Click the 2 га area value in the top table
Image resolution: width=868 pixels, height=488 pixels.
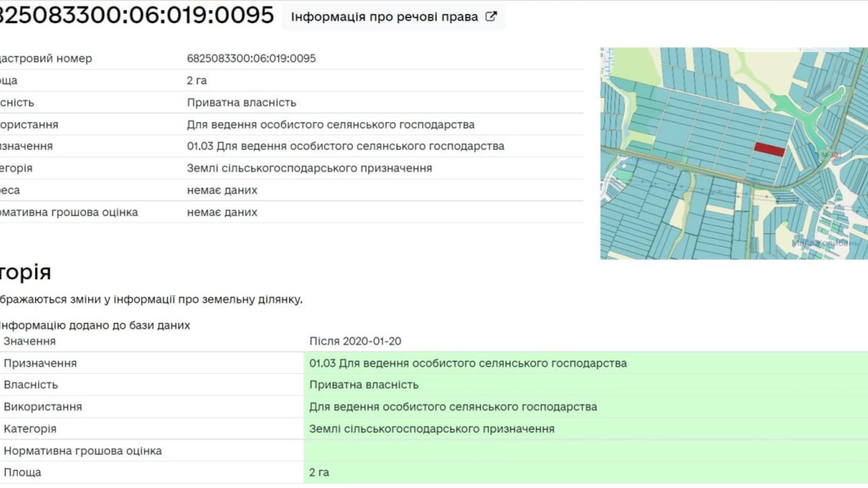click(x=197, y=81)
